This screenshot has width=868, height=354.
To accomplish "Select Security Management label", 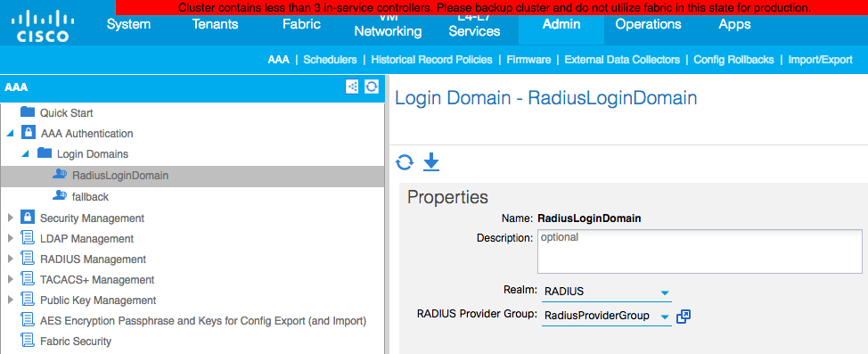I will coord(92,218).
